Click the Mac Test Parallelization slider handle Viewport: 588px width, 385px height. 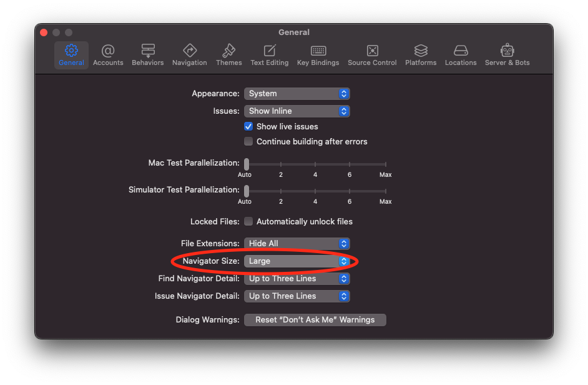tap(247, 164)
